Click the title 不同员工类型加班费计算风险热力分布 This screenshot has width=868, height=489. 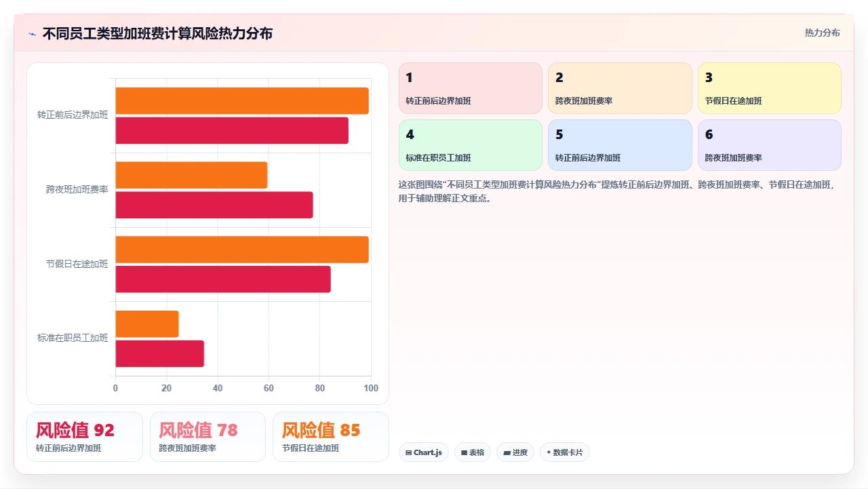coord(157,33)
